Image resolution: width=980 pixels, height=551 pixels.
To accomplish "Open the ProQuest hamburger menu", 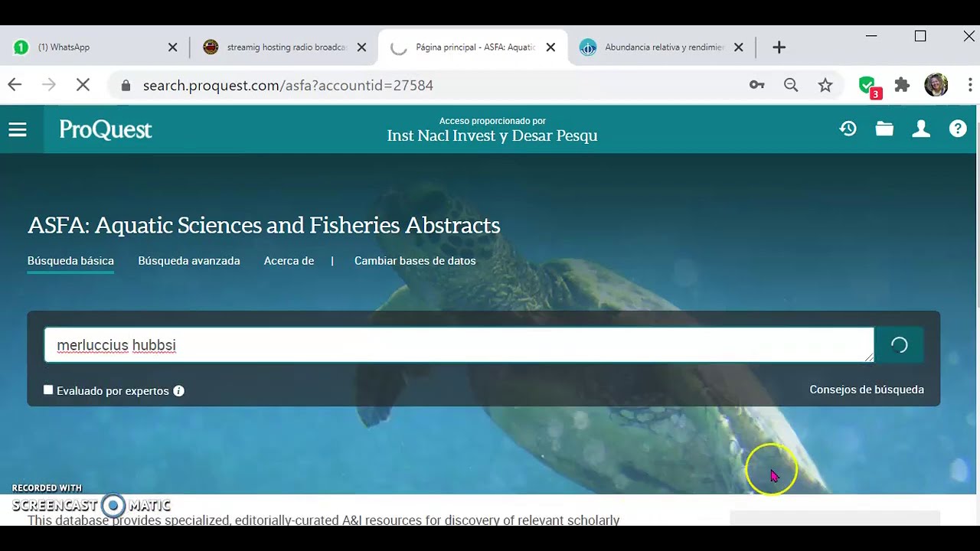I will [x=18, y=130].
